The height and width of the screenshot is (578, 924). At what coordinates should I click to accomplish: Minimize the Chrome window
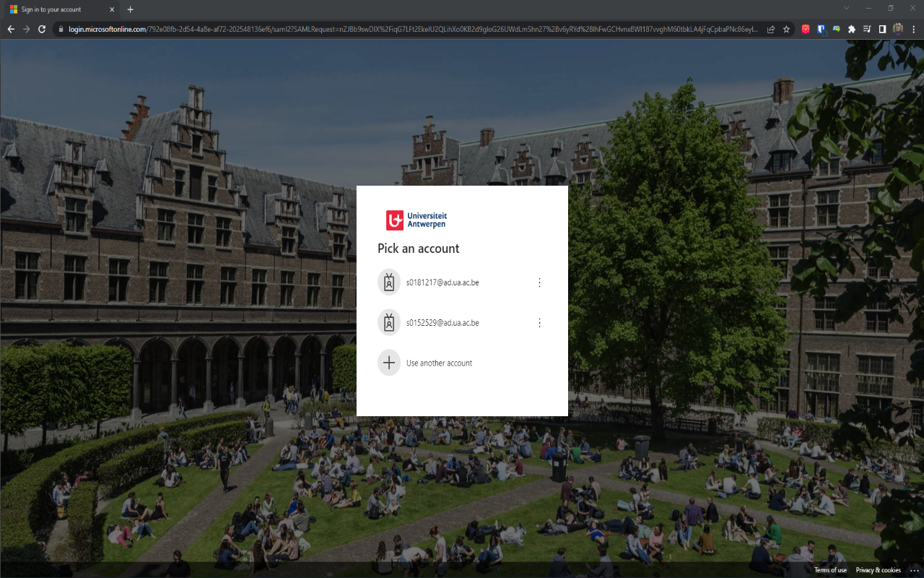point(868,8)
